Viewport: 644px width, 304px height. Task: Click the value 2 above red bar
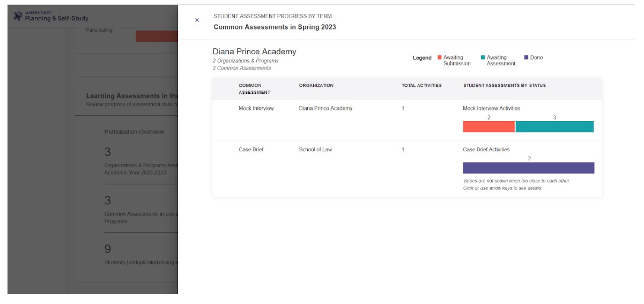click(x=489, y=117)
